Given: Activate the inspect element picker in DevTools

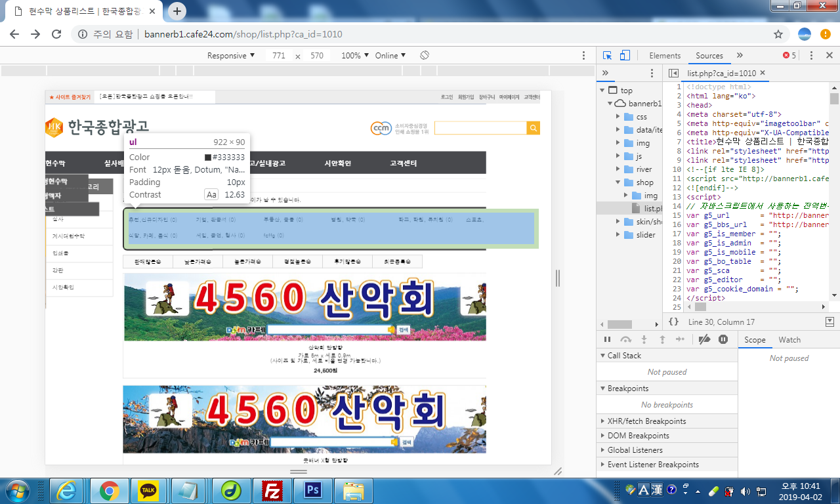Looking at the screenshot, I should tap(607, 56).
